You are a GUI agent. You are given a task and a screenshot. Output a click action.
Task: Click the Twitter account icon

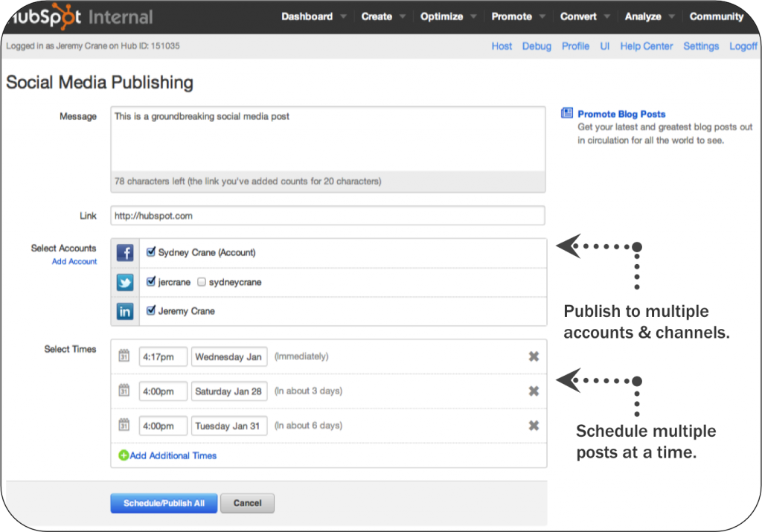125,282
